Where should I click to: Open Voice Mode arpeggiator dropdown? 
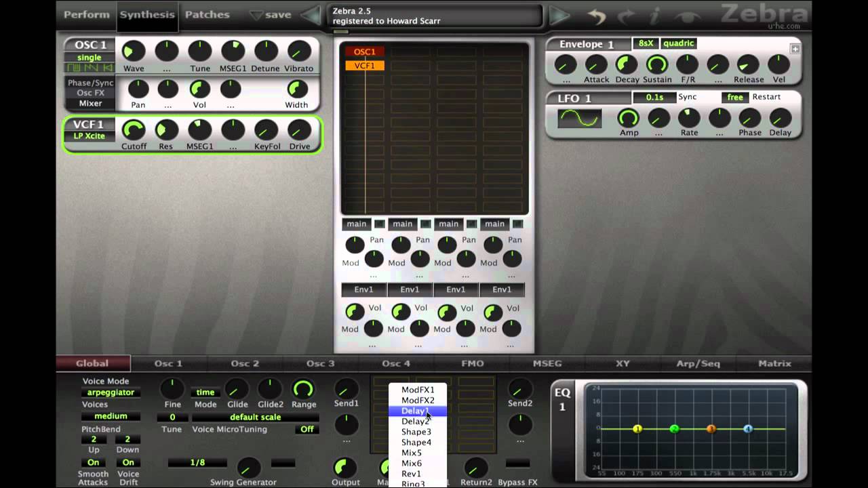coord(111,392)
